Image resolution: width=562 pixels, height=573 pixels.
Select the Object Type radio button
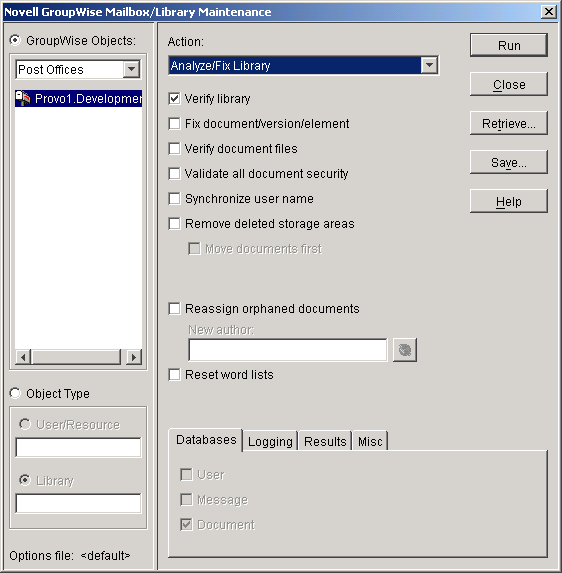15,393
